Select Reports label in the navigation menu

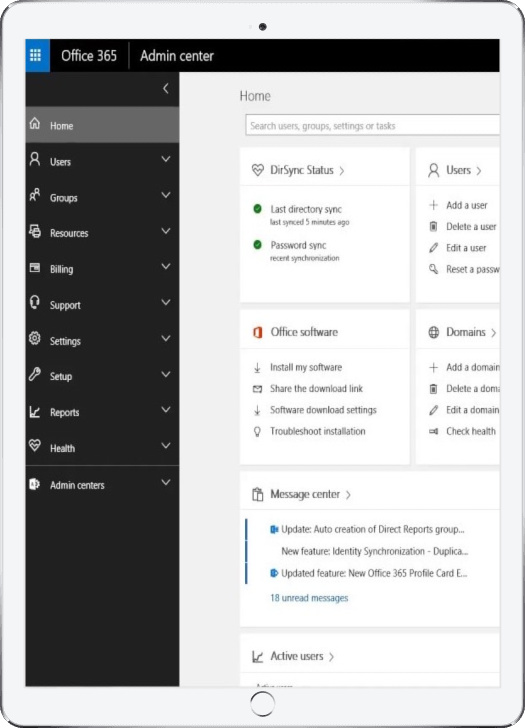click(65, 412)
